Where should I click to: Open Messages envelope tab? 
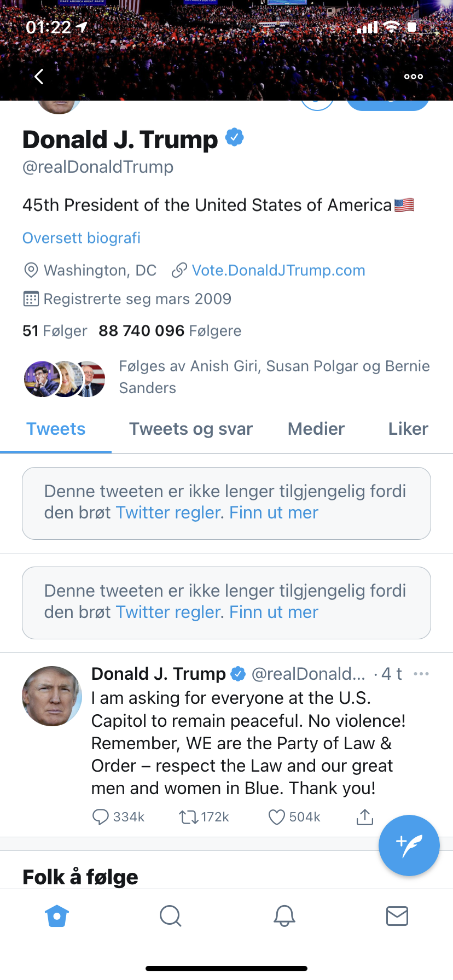(397, 916)
